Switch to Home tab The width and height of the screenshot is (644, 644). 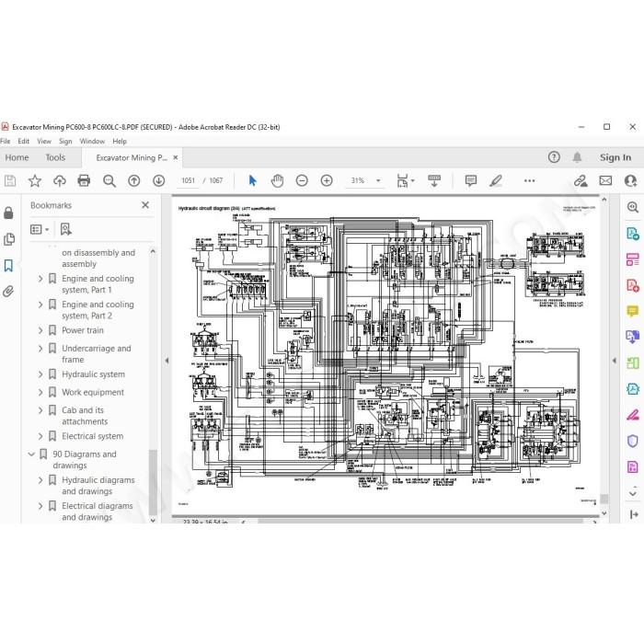[17, 157]
